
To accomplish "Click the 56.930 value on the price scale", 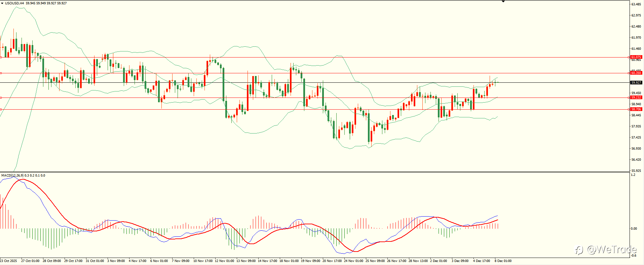I will click(x=636, y=149).
